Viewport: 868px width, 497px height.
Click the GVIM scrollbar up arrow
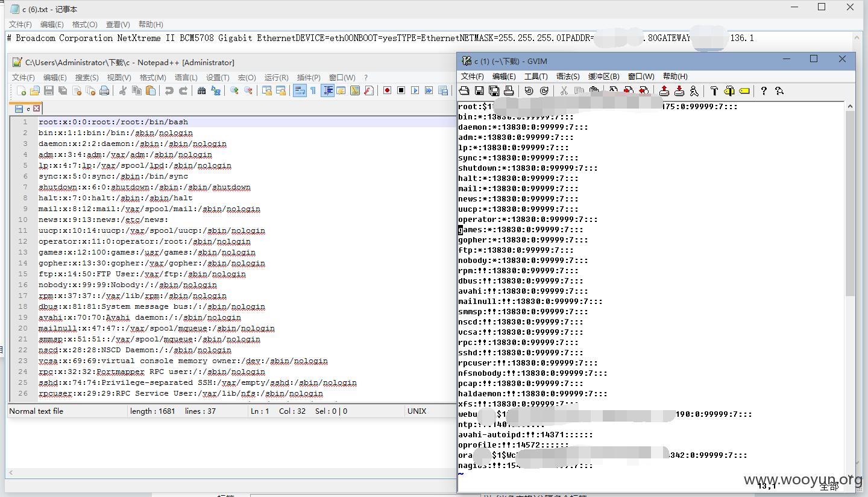850,106
